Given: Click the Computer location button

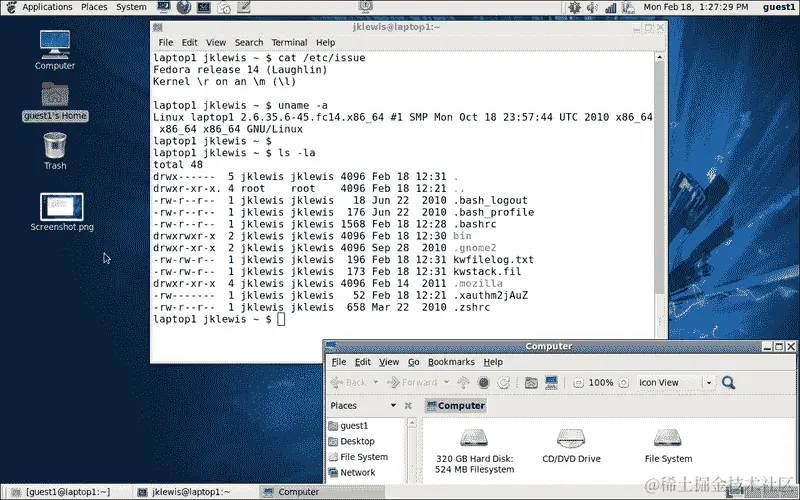Looking at the screenshot, I should (x=456, y=406).
